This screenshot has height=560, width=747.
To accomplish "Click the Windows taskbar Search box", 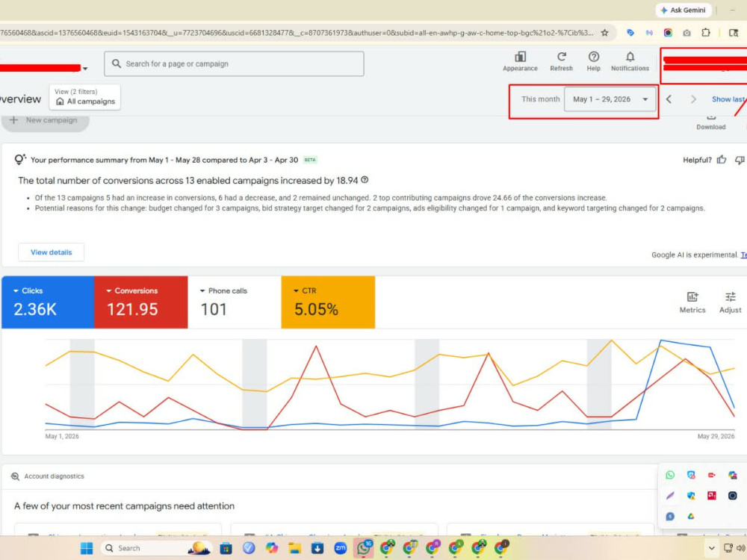I will (156, 548).
